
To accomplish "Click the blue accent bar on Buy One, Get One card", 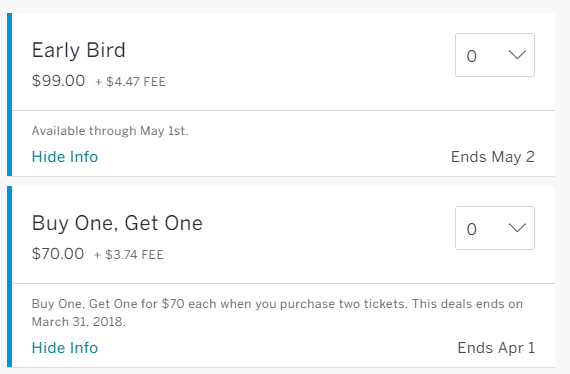I will pos(9,277).
